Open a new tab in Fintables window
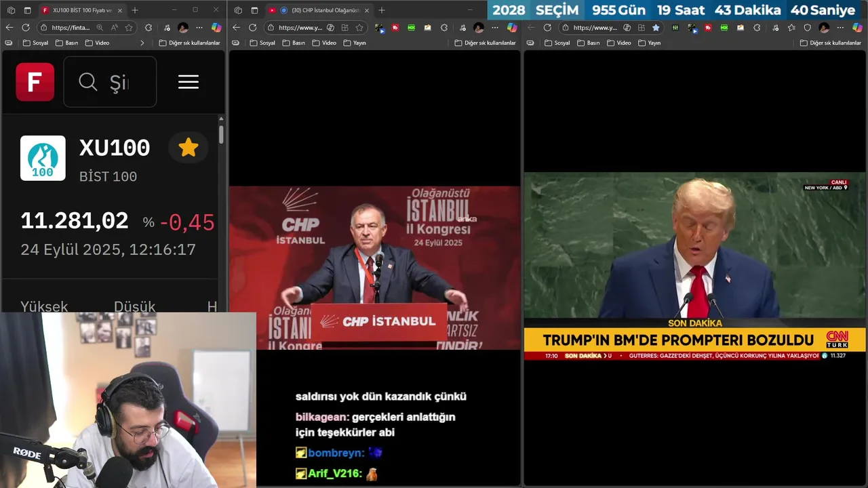This screenshot has height=488, width=868. pos(135,10)
